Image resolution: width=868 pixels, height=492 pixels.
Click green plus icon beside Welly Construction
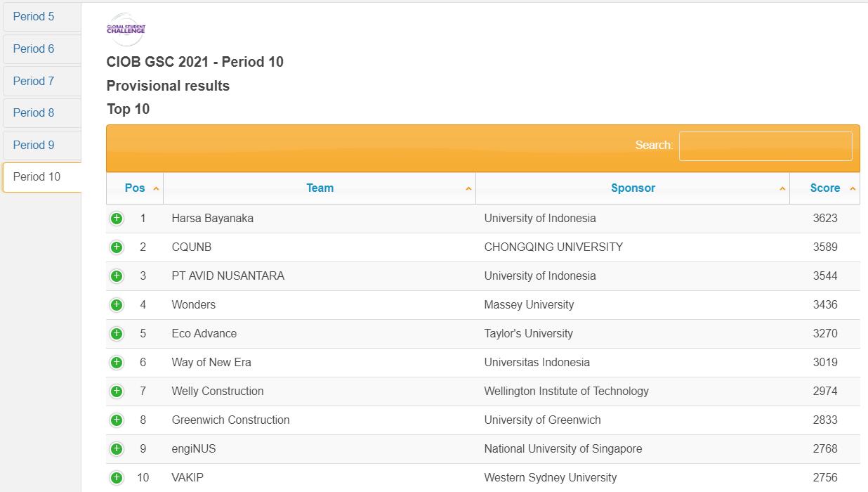tap(117, 391)
